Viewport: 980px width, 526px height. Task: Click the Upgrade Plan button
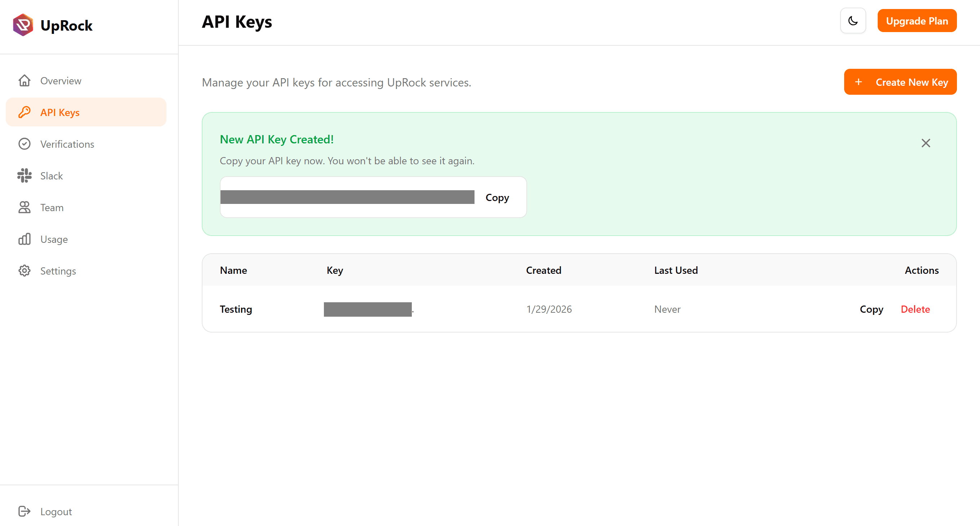(917, 21)
